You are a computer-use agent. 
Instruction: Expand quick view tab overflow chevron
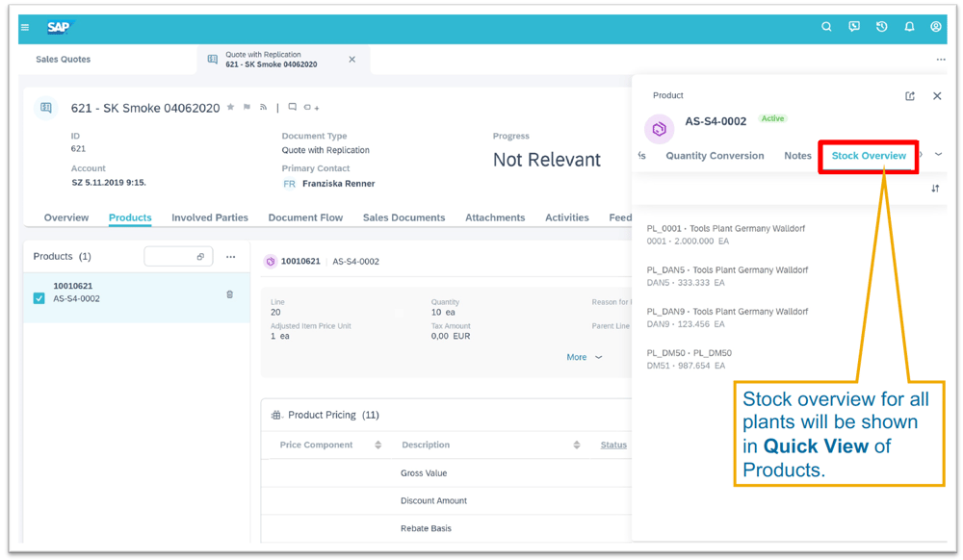tap(938, 155)
